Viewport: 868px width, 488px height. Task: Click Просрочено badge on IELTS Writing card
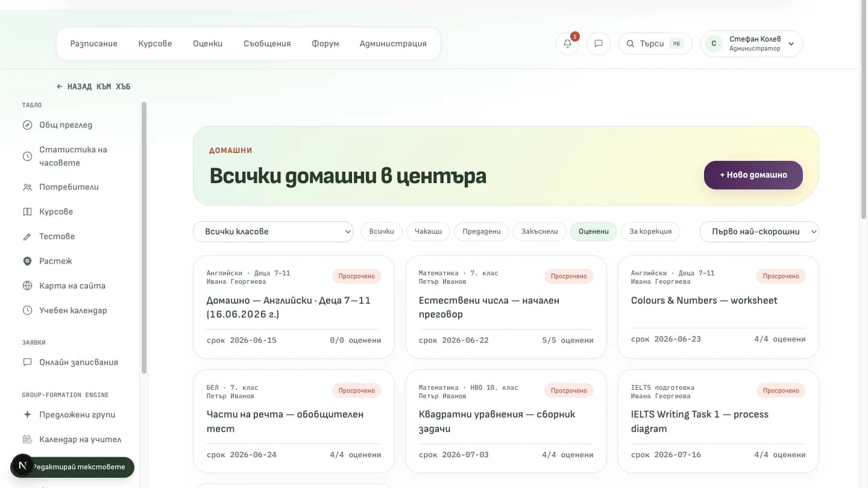click(x=781, y=390)
